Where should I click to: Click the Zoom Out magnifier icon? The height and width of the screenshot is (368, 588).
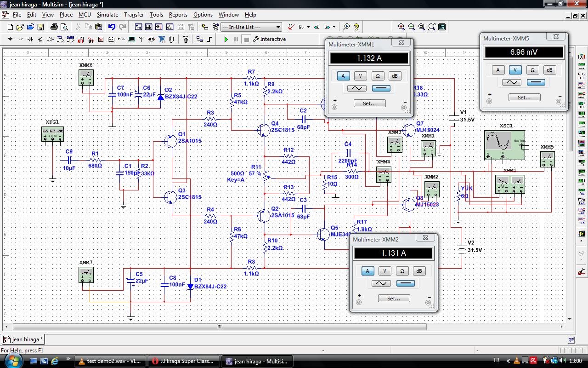tap(412, 27)
